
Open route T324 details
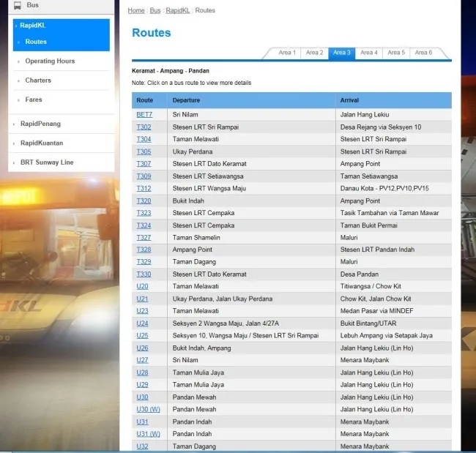[x=144, y=225]
